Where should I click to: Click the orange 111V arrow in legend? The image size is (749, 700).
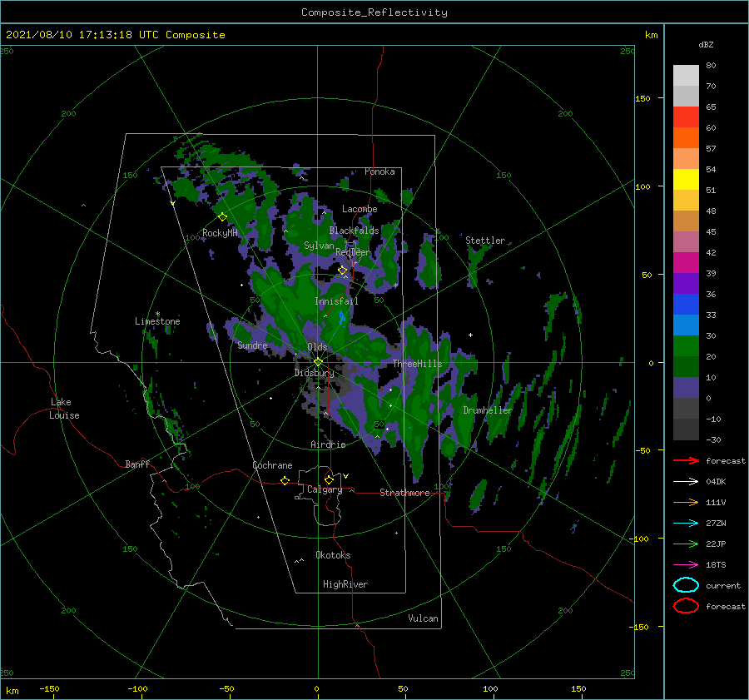click(686, 502)
